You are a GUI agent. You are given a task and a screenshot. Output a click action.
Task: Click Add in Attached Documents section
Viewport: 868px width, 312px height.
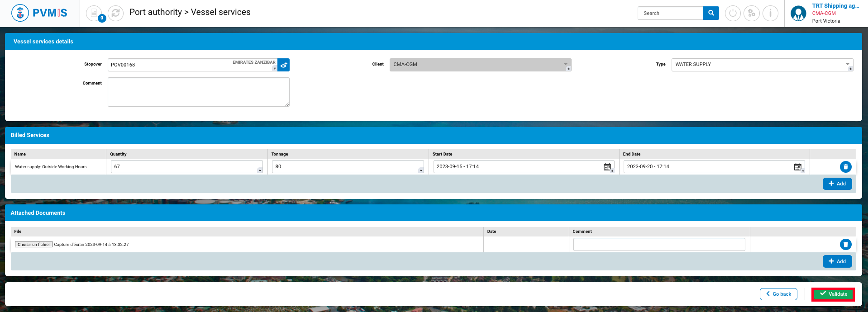837,261
